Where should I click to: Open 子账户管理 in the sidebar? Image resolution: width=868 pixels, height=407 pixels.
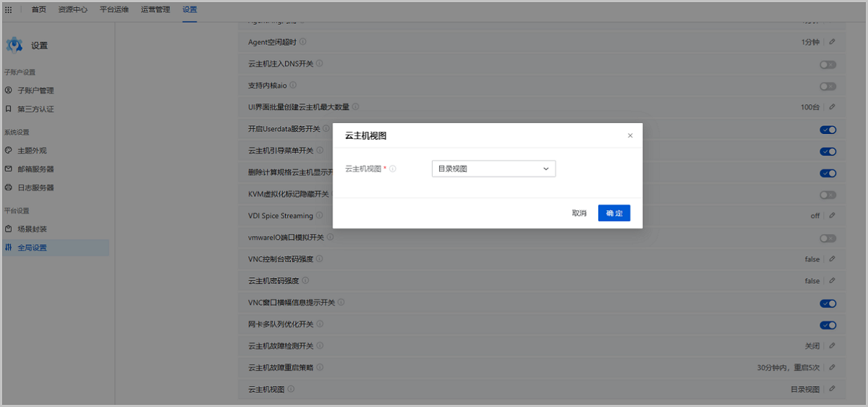[35, 91]
